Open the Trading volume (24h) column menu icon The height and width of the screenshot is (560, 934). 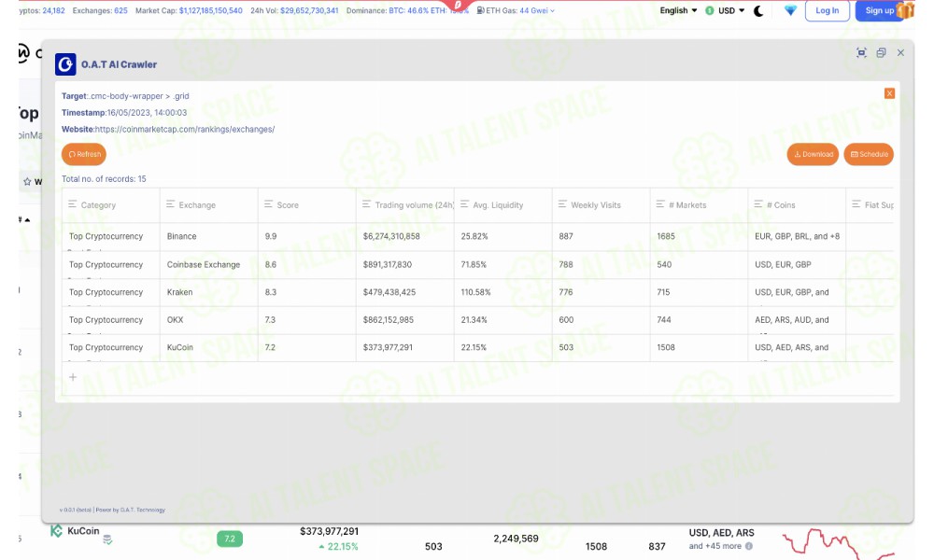[x=367, y=204]
